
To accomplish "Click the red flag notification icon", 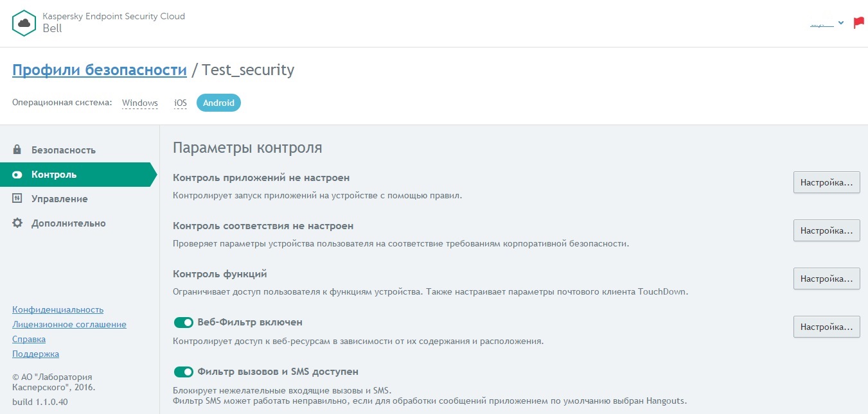I will [x=858, y=23].
